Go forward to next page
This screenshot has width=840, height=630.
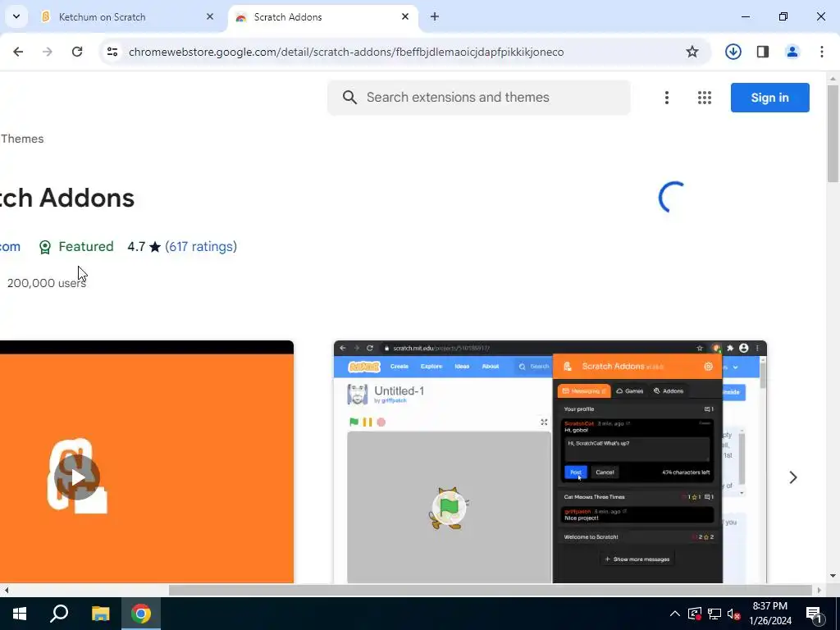coord(48,52)
